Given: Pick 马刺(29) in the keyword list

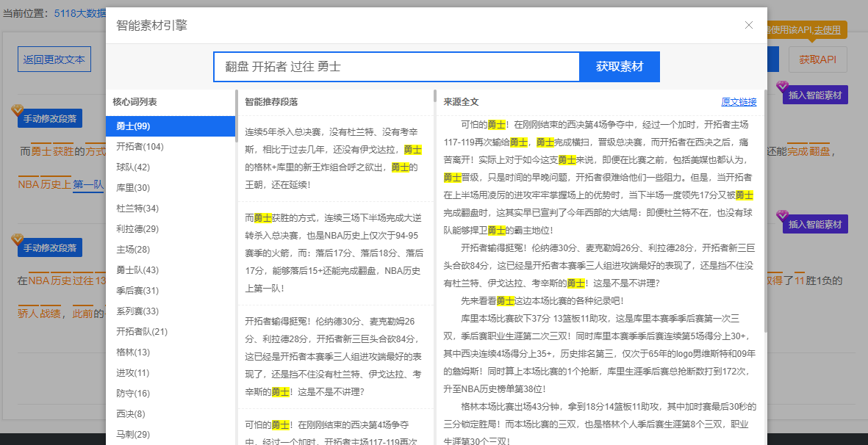Looking at the screenshot, I should point(171,435).
